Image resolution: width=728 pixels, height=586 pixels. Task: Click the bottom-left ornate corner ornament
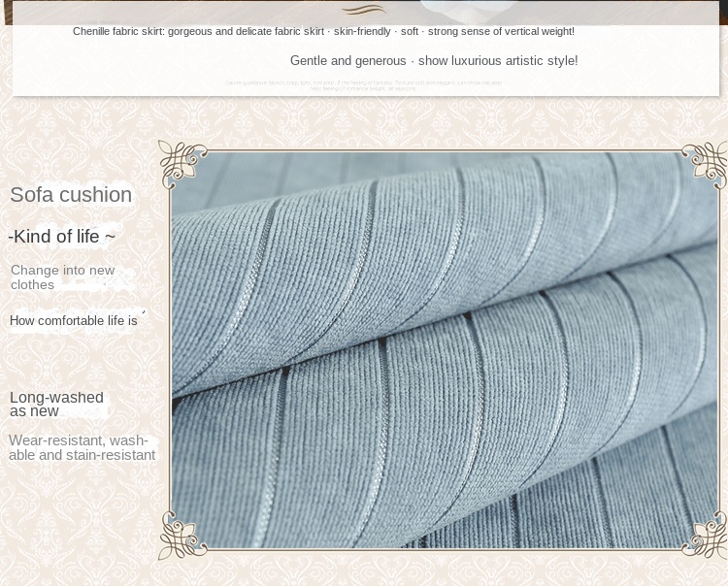coord(182,536)
